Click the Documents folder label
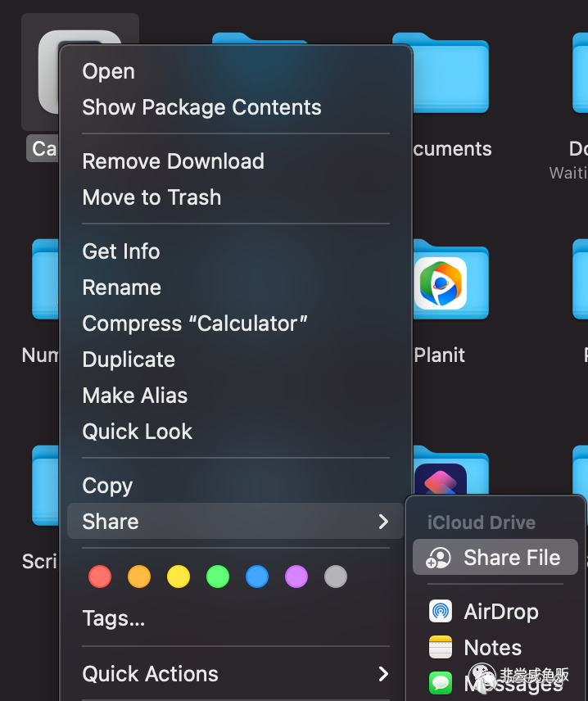Image resolution: width=588 pixels, height=701 pixels. point(451,149)
